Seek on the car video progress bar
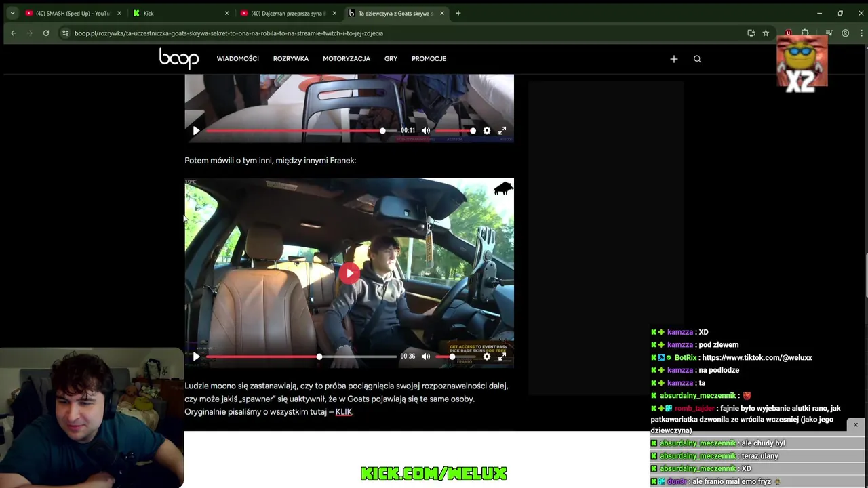Viewport: 868px width, 488px height. (x=301, y=357)
